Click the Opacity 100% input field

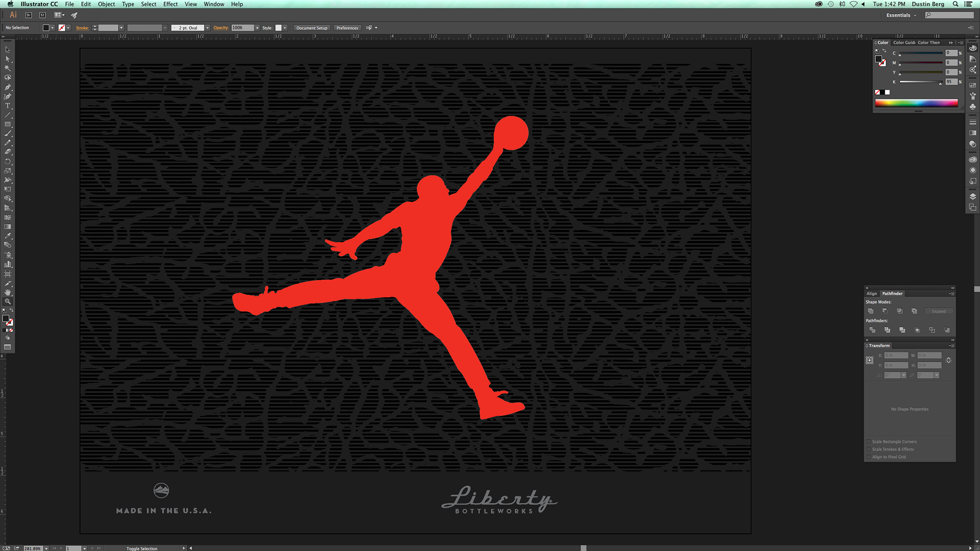242,28
